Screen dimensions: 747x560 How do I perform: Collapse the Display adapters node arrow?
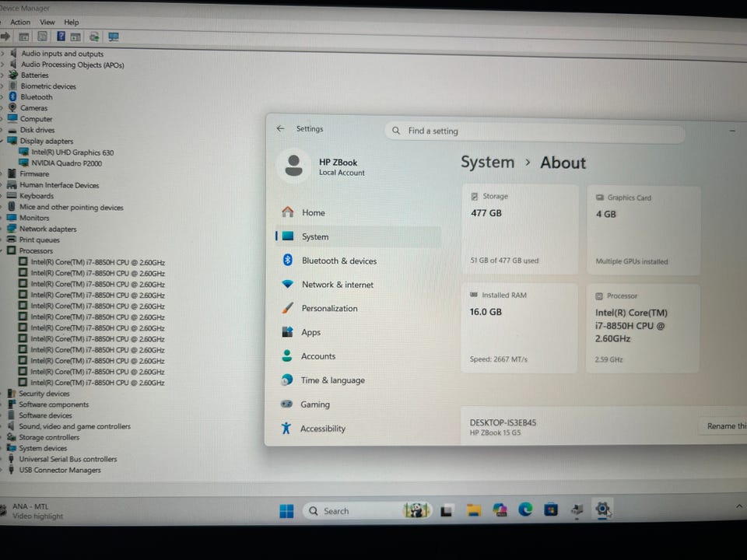click(2, 141)
